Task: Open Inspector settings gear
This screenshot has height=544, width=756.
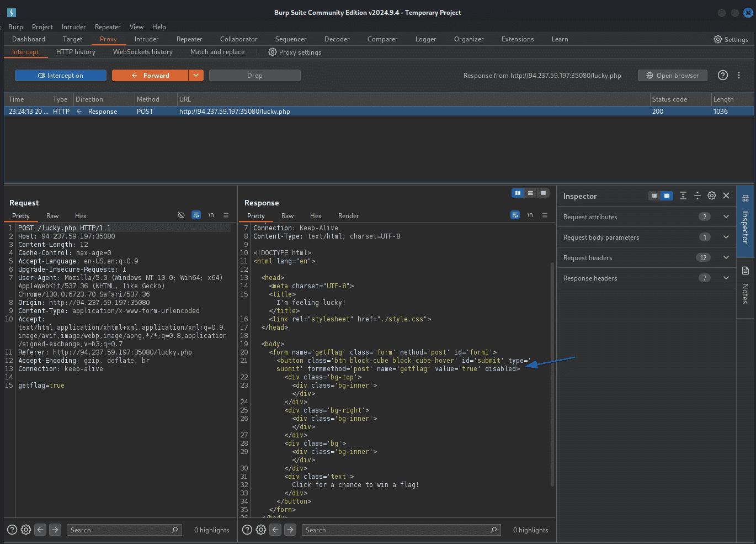Action: pos(712,196)
